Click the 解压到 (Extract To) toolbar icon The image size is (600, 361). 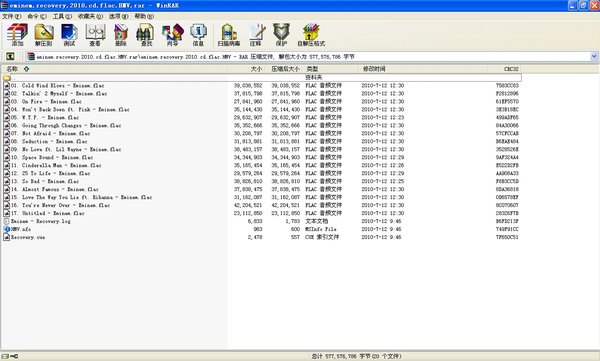pyautogui.click(x=44, y=34)
